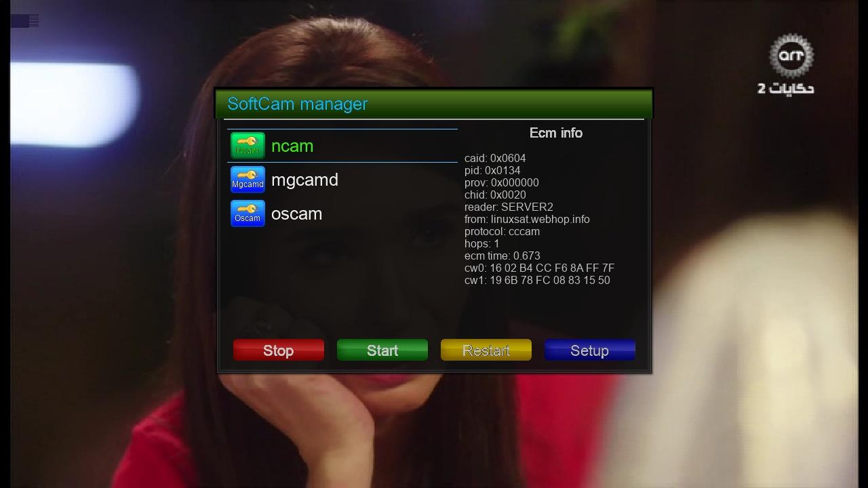This screenshot has width=868, height=488.
Task: Select the oscam list entry
Action: [342, 213]
